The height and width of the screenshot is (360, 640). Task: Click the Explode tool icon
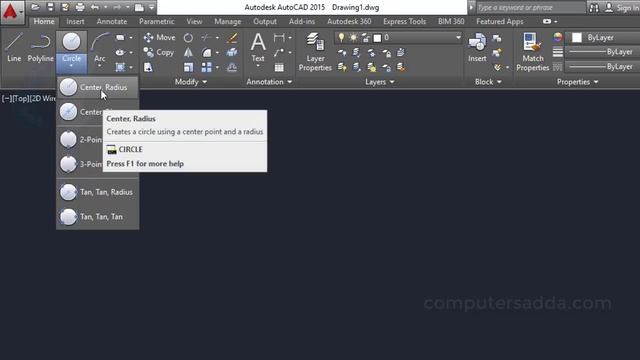[232, 52]
